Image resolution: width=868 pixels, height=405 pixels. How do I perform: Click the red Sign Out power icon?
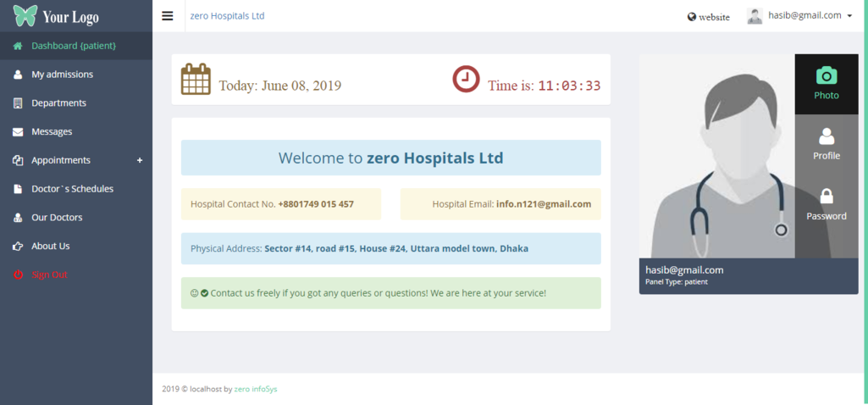(18, 275)
